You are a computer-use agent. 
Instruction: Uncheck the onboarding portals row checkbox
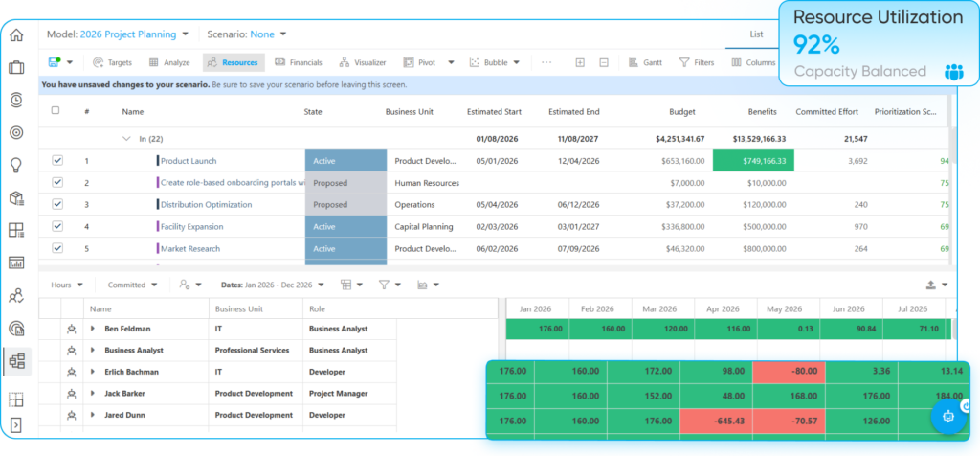57,182
